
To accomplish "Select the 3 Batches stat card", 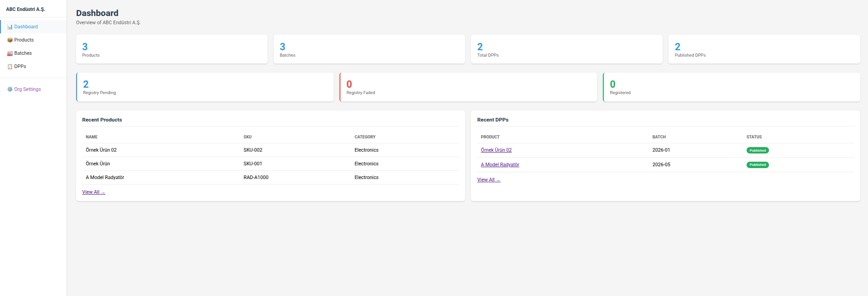I will click(369, 49).
